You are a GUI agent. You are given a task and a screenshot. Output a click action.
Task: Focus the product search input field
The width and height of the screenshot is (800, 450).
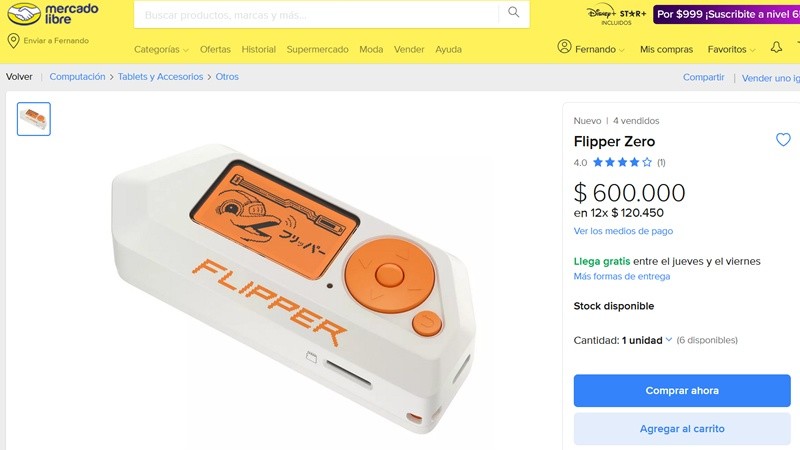316,15
